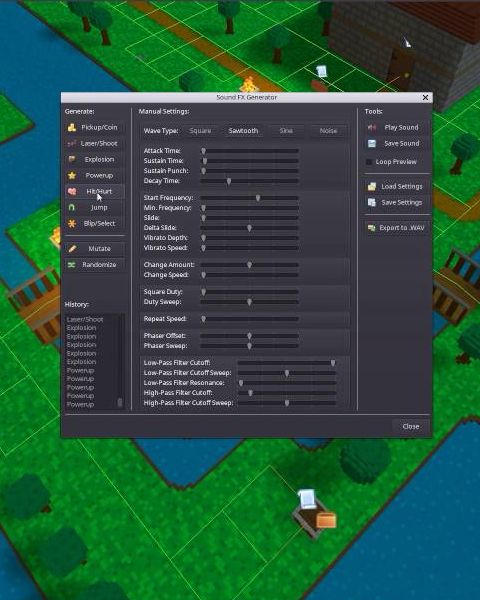Click the Slide slider track
The width and height of the screenshot is (480, 600).
pos(249,218)
